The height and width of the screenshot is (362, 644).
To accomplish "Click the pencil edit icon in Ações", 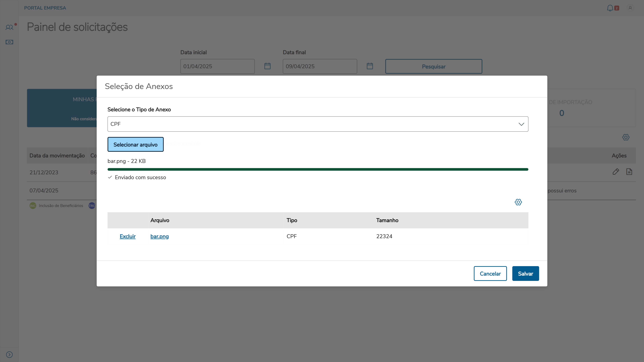I will (616, 172).
